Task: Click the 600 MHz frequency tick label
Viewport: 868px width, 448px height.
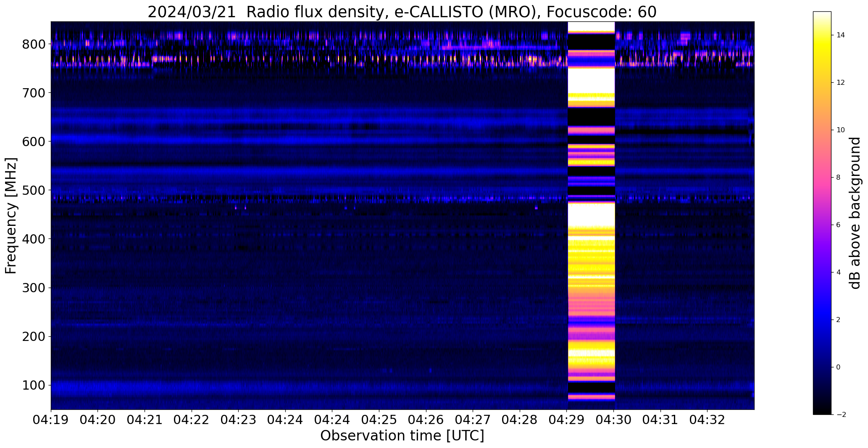Action: pos(33,141)
